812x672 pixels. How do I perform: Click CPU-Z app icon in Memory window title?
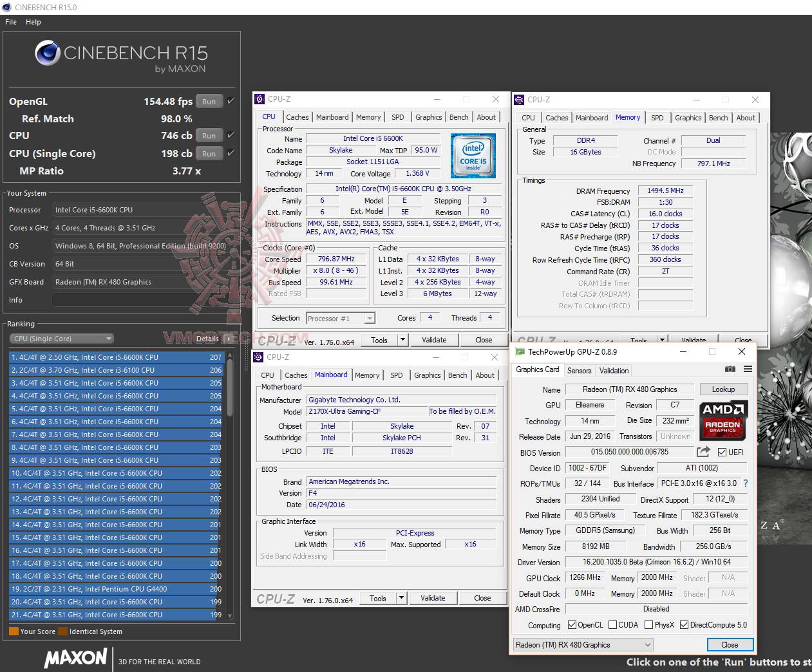tap(519, 100)
